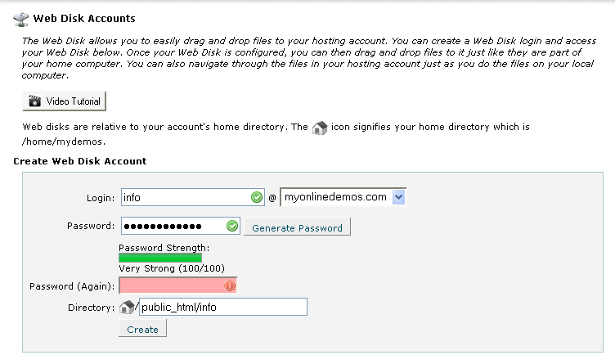Click the Very Strong (100/100) strength label
The width and height of the screenshot is (615, 364).
tap(172, 268)
